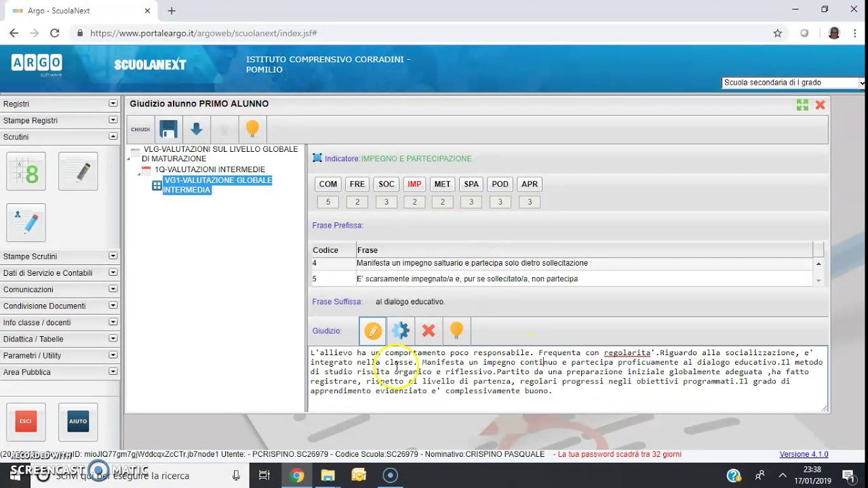Screen dimensions: 868x488
Task: Click the greyed-out icon beside download arrow
Action: click(224, 129)
